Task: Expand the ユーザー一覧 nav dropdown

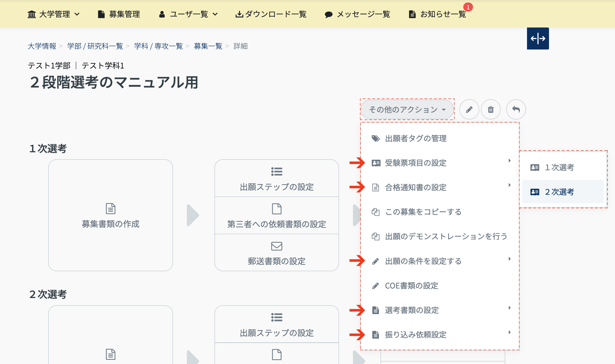Action: coord(188,14)
